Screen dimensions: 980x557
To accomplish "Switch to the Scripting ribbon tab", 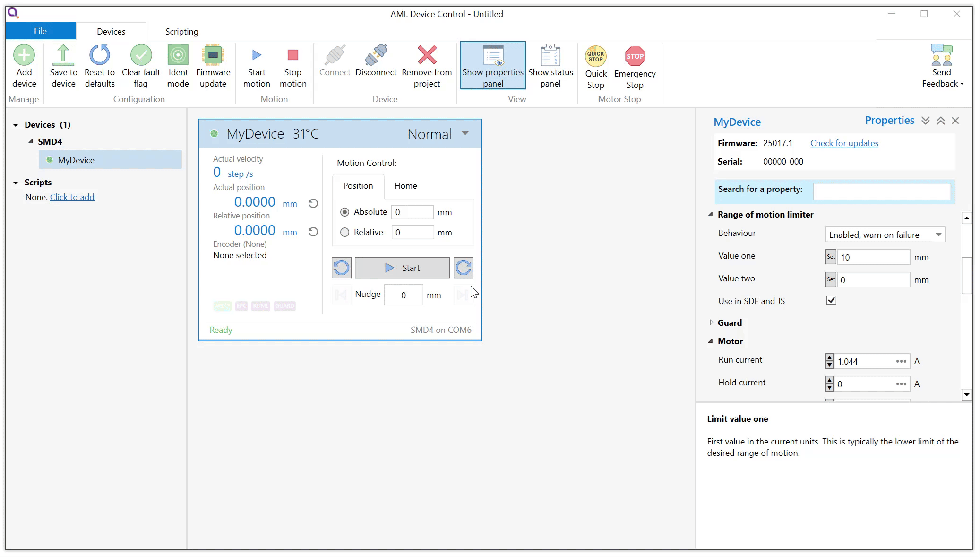I will (181, 32).
